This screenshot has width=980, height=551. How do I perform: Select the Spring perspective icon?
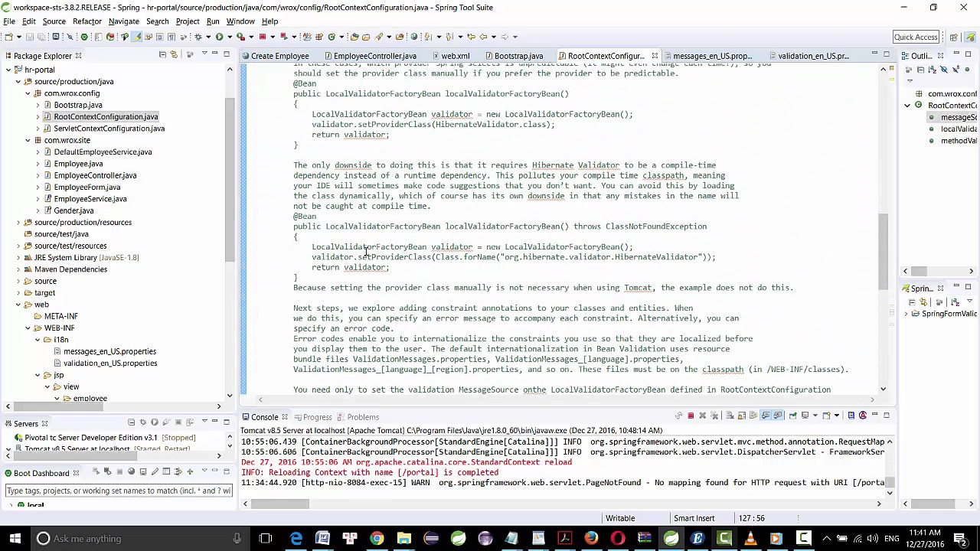(970, 37)
